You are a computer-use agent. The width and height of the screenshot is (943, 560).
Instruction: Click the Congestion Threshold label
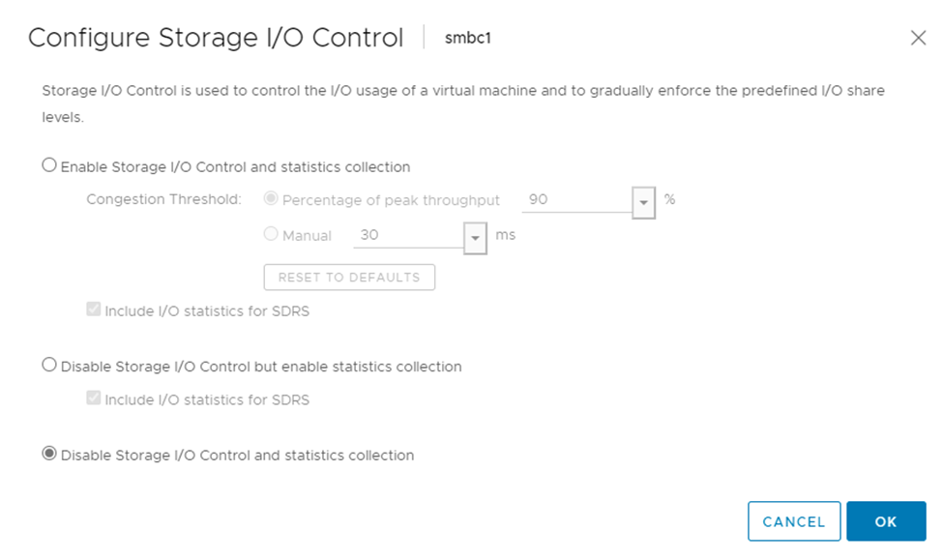(163, 200)
